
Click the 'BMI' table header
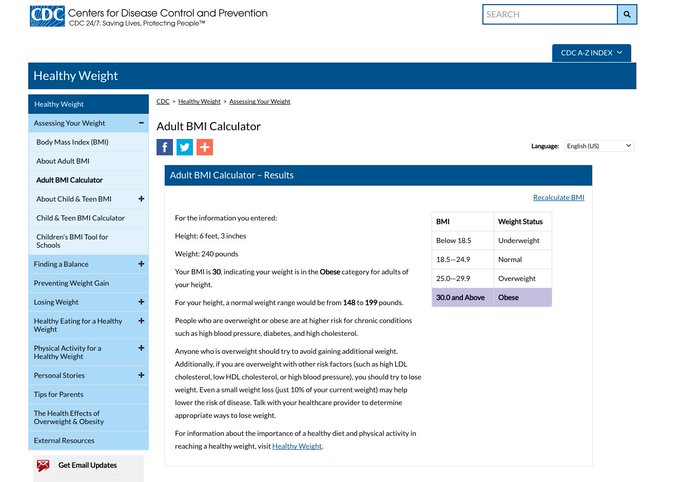463,222
